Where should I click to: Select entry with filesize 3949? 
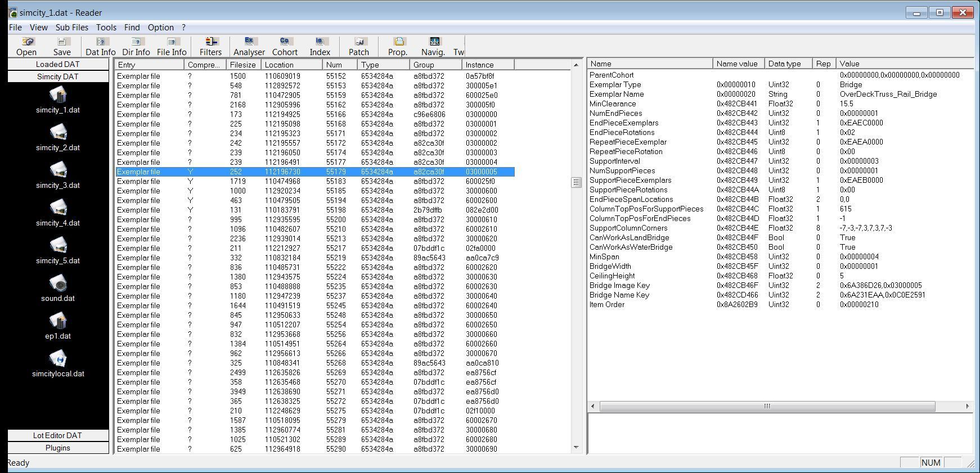tap(314, 391)
